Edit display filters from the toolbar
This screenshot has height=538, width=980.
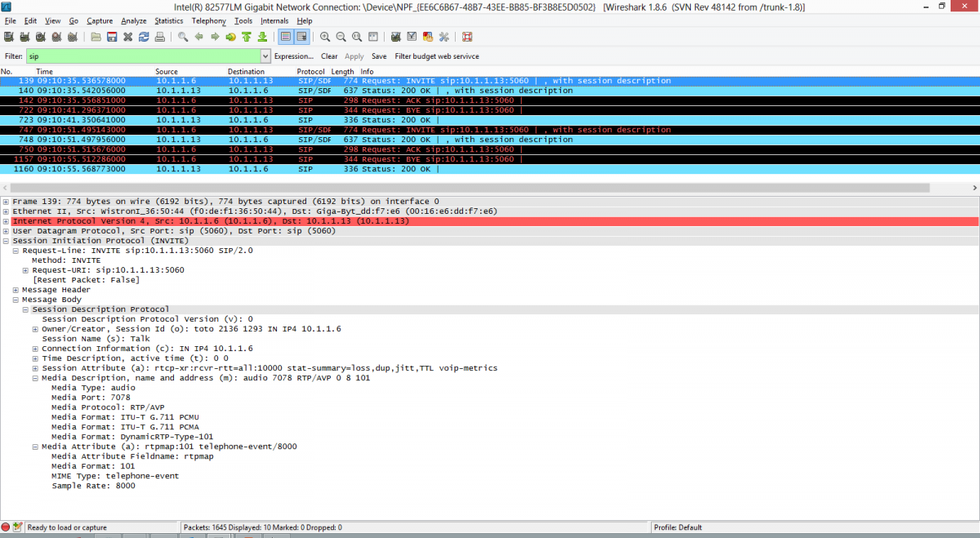412,37
